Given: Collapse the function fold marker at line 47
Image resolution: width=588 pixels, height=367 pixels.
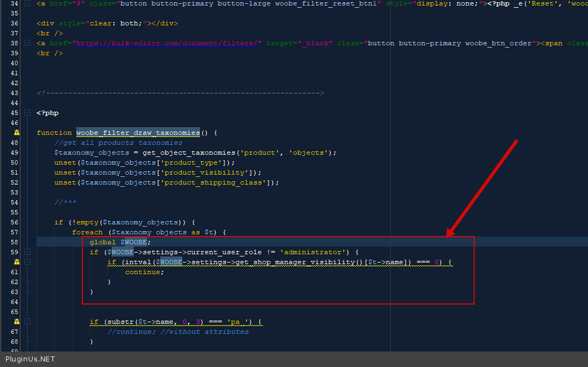Looking at the screenshot, I should 27,133.
